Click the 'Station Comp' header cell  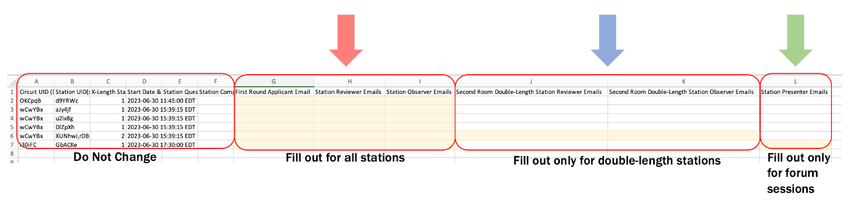(215, 92)
